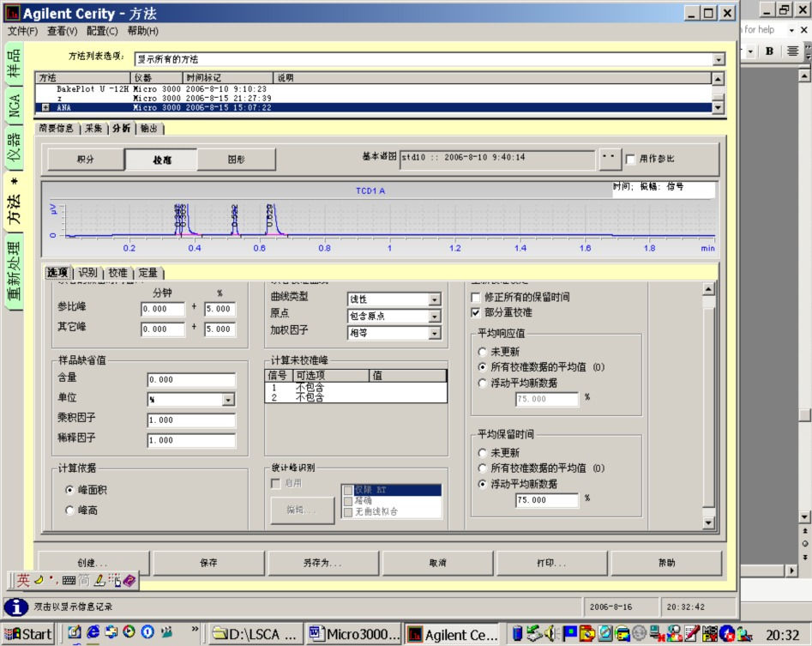The width and height of the screenshot is (812, 646).
Task: Select the 样品 sidebar tab icon
Action: tap(14, 63)
